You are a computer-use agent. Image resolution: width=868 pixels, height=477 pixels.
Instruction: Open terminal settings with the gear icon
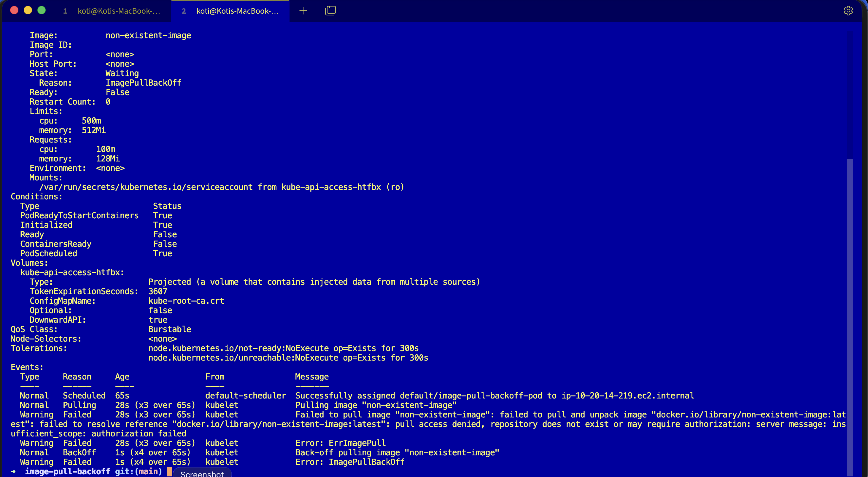point(848,10)
